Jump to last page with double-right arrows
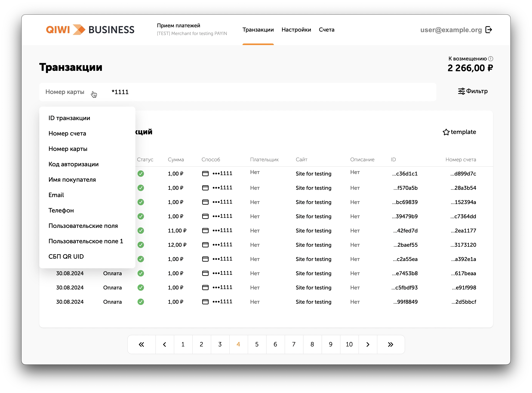The image size is (532, 393). pyautogui.click(x=391, y=345)
